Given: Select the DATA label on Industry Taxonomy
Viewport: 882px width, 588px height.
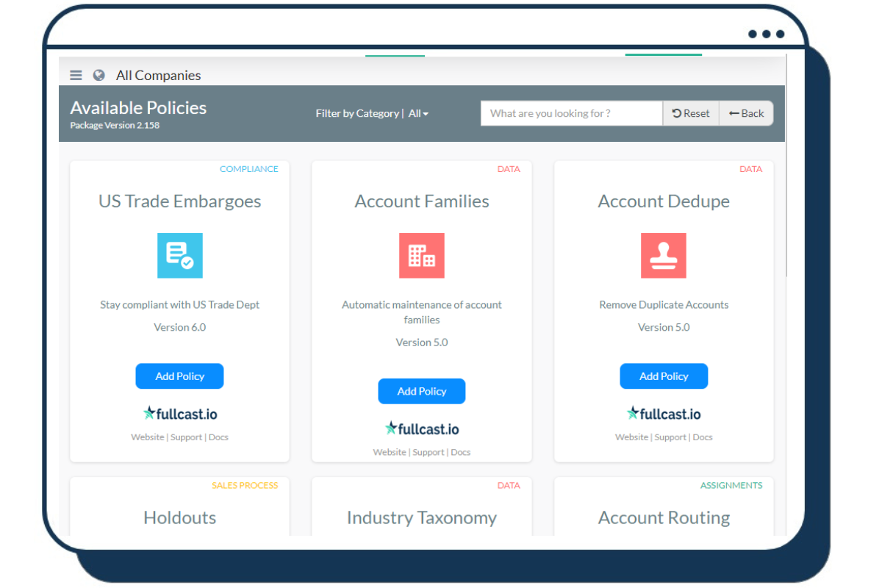Looking at the screenshot, I should point(509,485).
